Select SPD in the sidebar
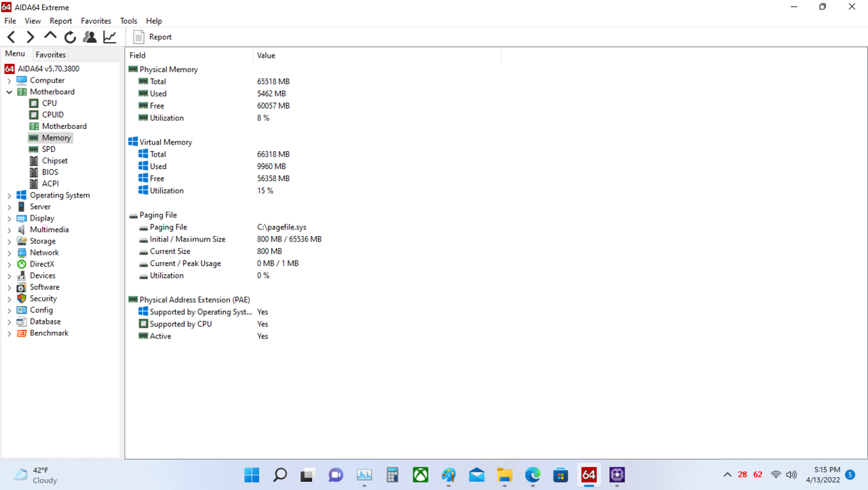The image size is (868, 490). coord(51,149)
